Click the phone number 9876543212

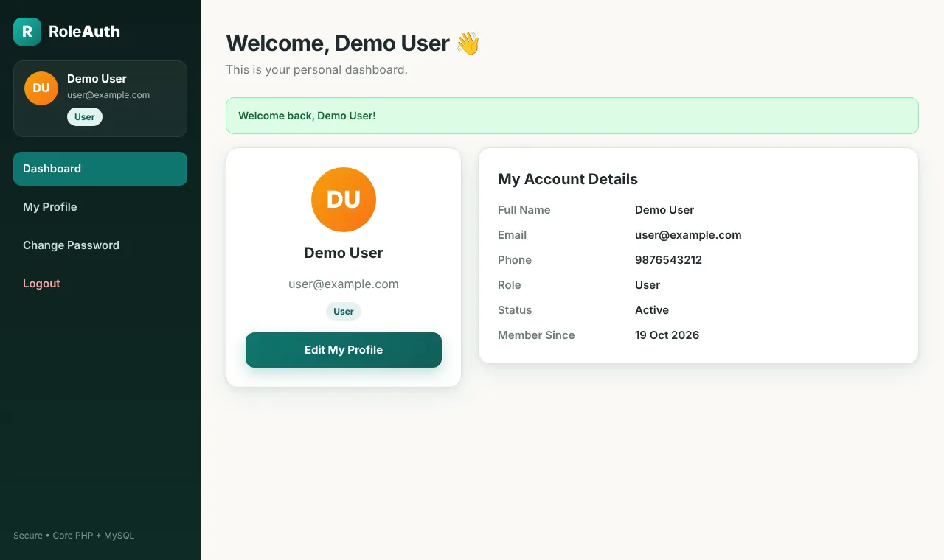tap(668, 260)
